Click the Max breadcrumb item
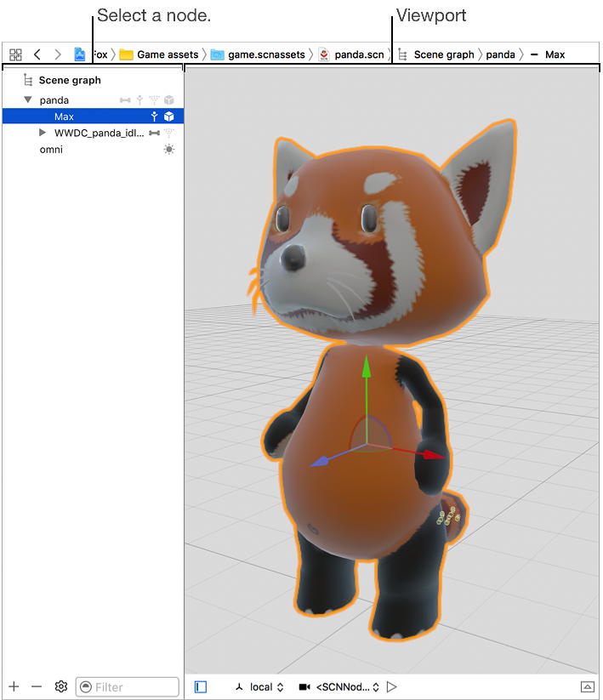The image size is (603, 700). click(x=548, y=54)
